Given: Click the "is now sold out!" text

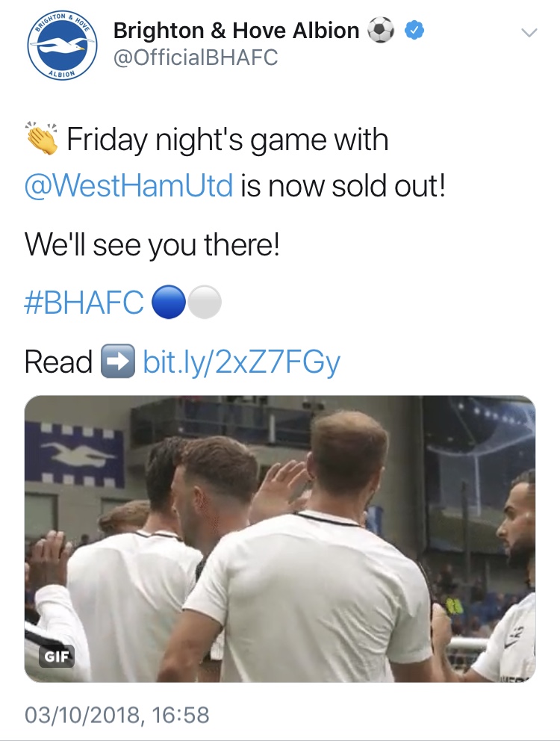Looking at the screenshot, I should click(343, 185).
